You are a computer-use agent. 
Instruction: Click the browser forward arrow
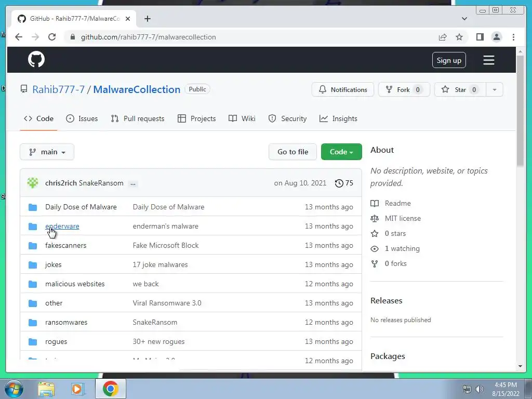click(x=35, y=37)
